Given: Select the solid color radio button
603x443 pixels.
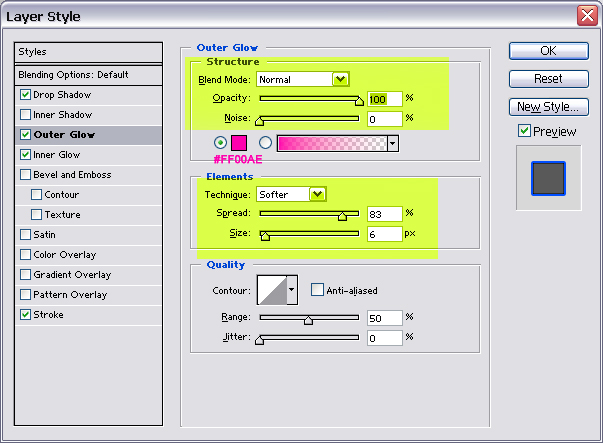Looking at the screenshot, I should pyautogui.click(x=220, y=143).
